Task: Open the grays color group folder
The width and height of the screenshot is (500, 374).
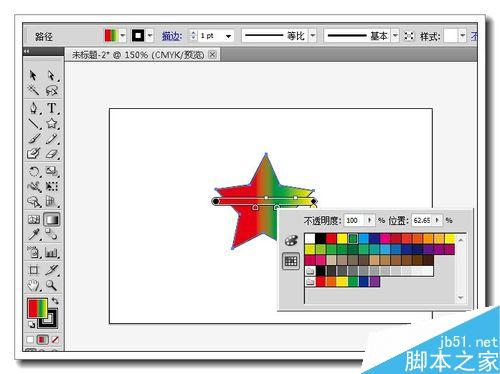Action: (x=310, y=270)
